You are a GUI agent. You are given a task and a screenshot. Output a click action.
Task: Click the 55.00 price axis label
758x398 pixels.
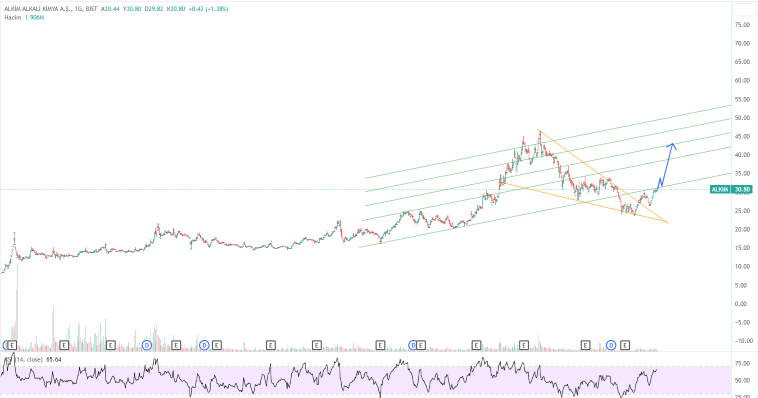[742, 99]
